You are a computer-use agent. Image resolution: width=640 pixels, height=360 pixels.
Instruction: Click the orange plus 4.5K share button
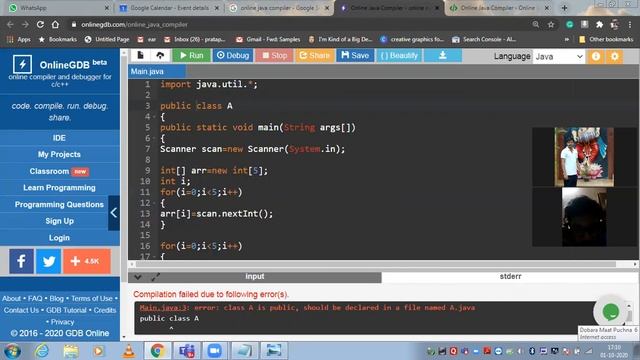87,261
